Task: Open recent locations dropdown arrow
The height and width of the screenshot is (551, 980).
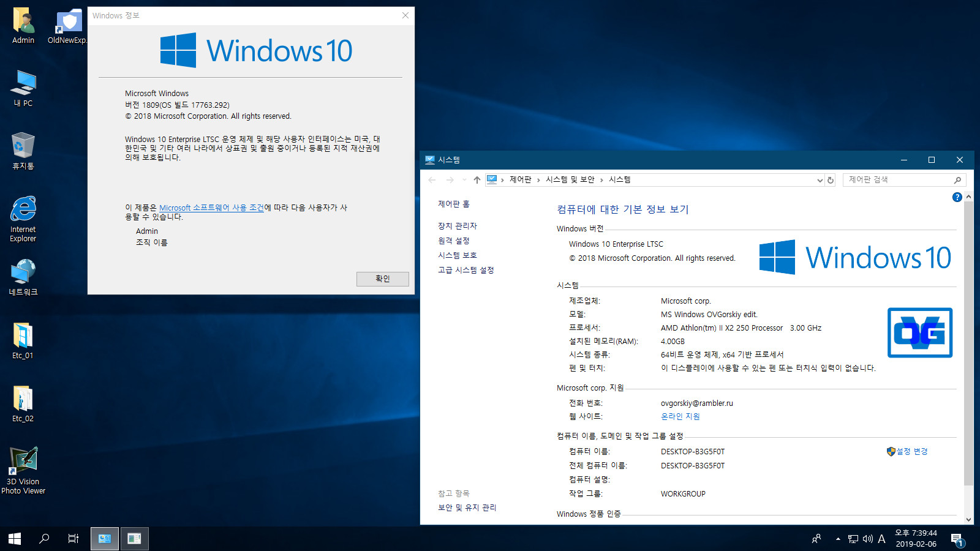Action: pyautogui.click(x=464, y=180)
